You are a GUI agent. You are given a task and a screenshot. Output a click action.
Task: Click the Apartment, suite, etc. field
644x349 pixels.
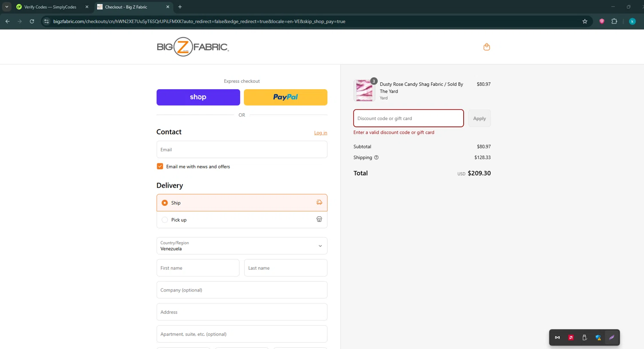(242, 334)
